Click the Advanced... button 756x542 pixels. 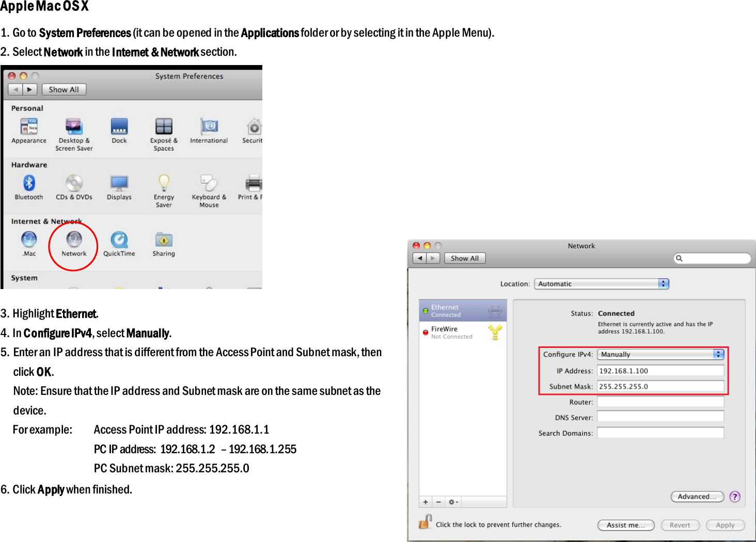(697, 497)
